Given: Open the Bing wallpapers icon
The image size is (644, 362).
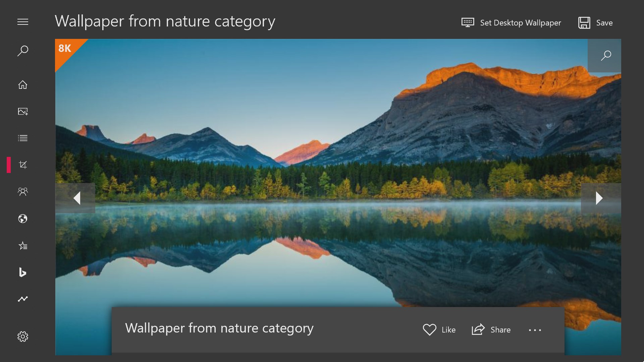Looking at the screenshot, I should click(22, 272).
